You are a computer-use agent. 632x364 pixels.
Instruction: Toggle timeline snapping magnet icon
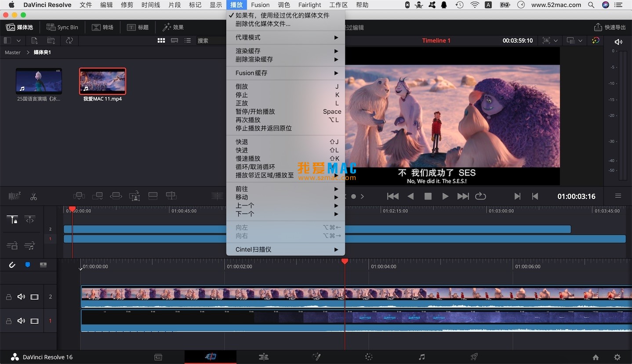12,265
